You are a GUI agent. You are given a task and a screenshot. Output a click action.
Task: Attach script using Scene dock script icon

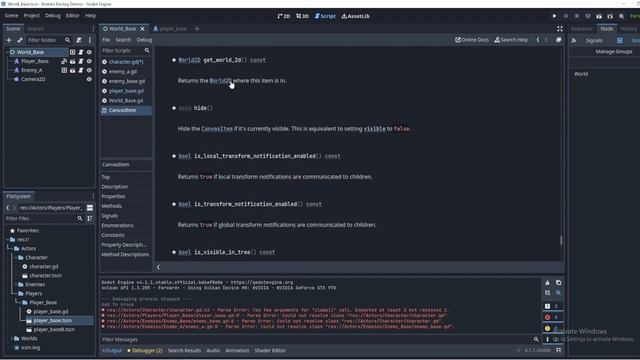[x=79, y=40]
